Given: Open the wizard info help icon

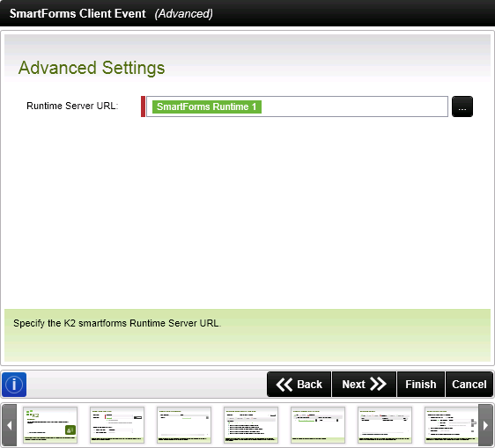Looking at the screenshot, I should 14,385.
